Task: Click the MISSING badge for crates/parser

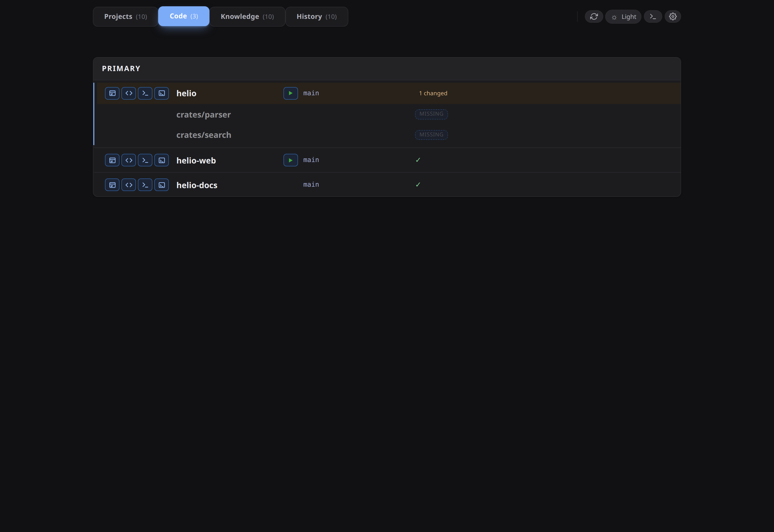Action: [x=431, y=114]
